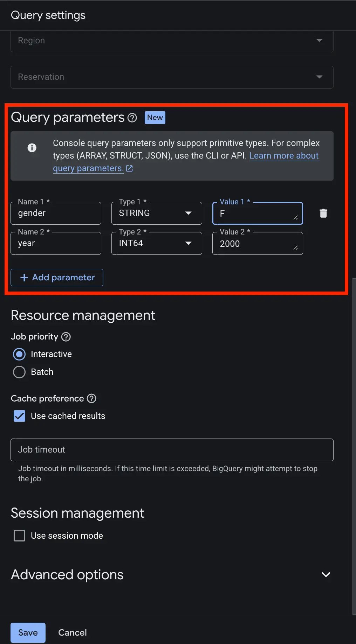
Task: Select the Batch job priority
Action: (19, 372)
